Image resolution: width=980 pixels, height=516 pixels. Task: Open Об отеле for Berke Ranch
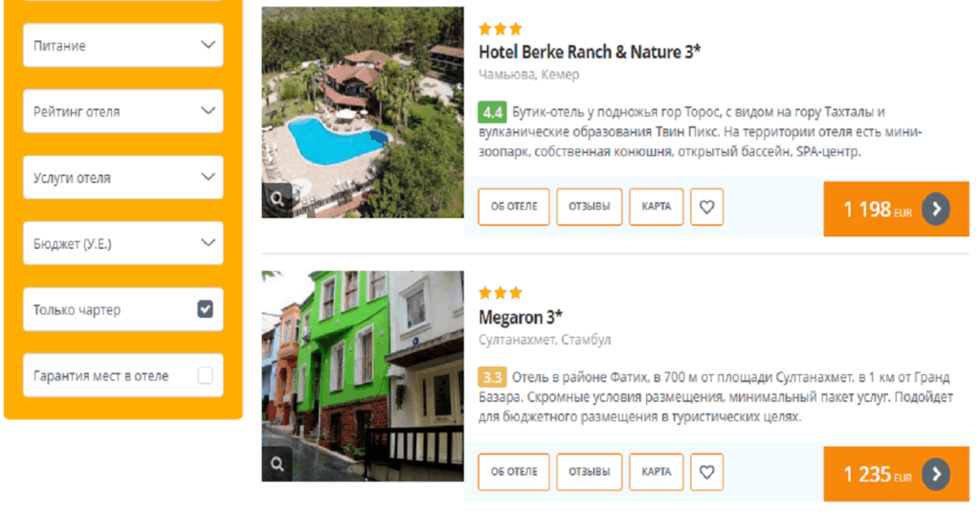coord(514,207)
